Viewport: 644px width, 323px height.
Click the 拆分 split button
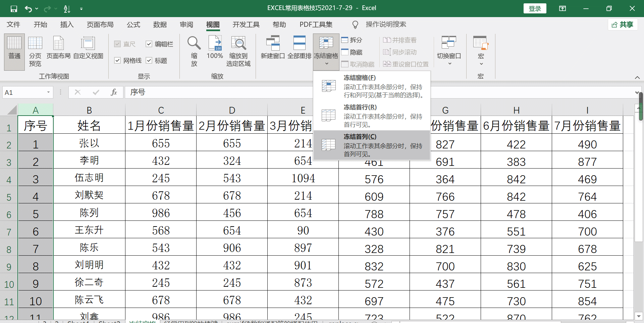352,40
